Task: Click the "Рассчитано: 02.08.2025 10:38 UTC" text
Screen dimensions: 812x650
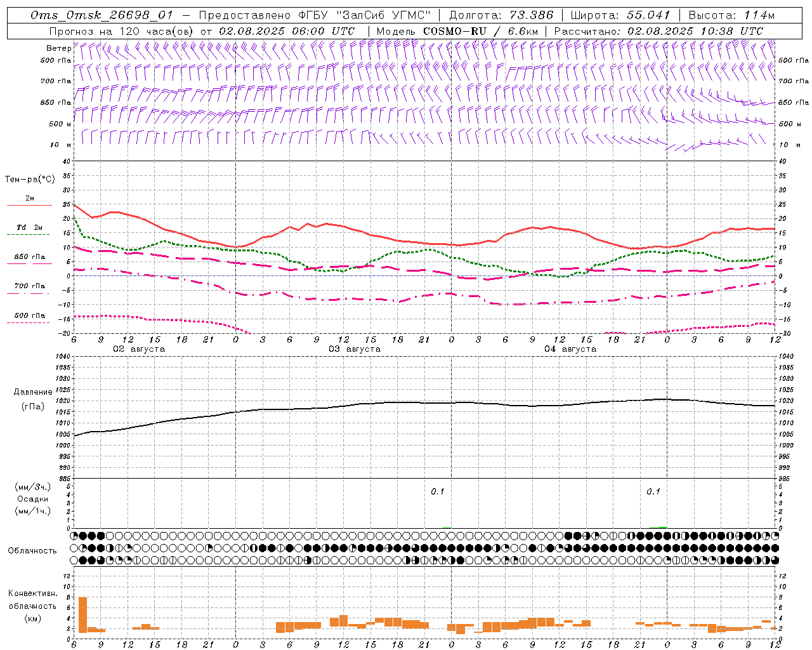Action: point(658,31)
